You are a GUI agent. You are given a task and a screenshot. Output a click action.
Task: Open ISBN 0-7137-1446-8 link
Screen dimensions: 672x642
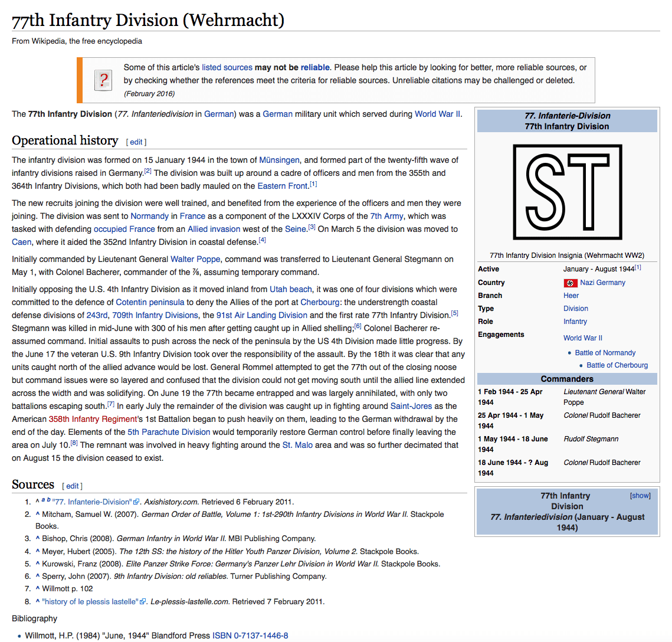250,636
